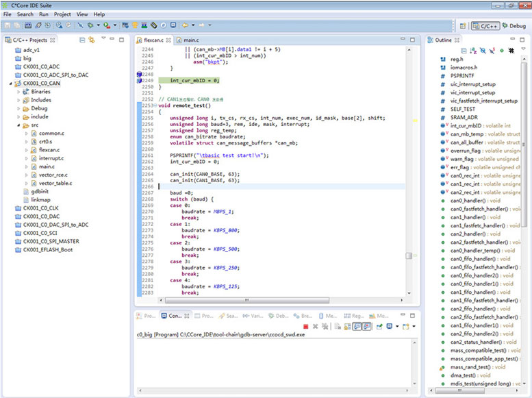Image resolution: width=532 pixels, height=398 pixels.
Task: Open interrupt.c in the project tree
Action: (x=50, y=158)
